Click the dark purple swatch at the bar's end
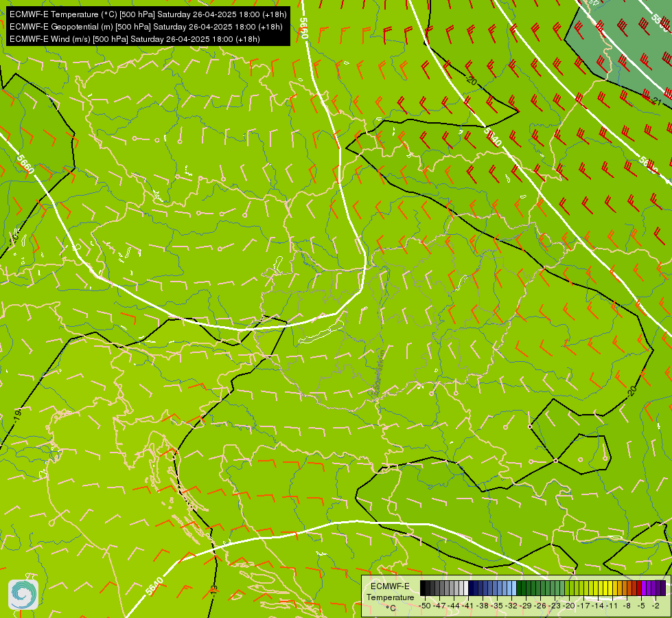The image size is (672, 618). pos(663,588)
